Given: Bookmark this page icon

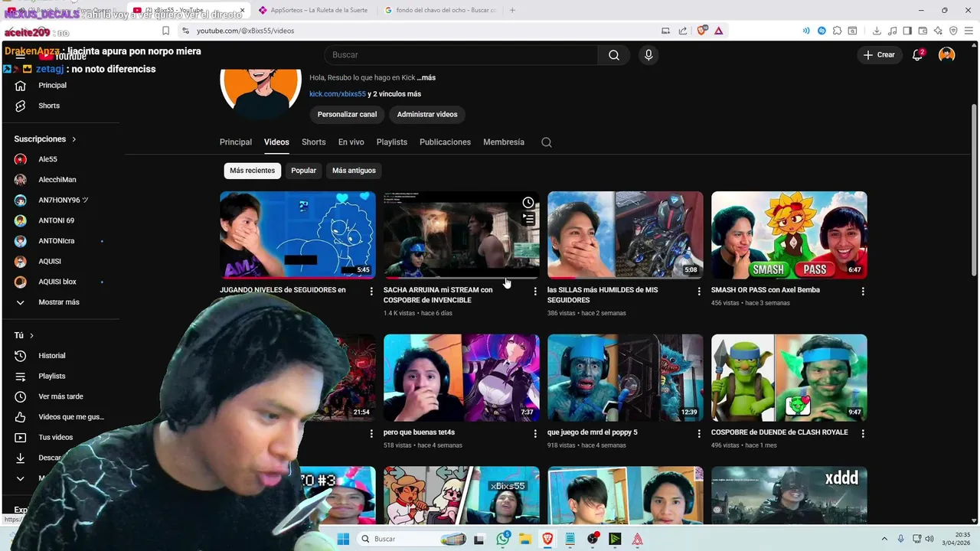Looking at the screenshot, I should pyautogui.click(x=165, y=31).
